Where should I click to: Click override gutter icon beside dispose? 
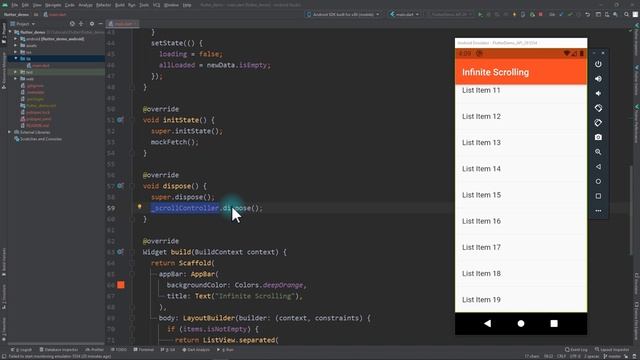pyautogui.click(x=120, y=186)
